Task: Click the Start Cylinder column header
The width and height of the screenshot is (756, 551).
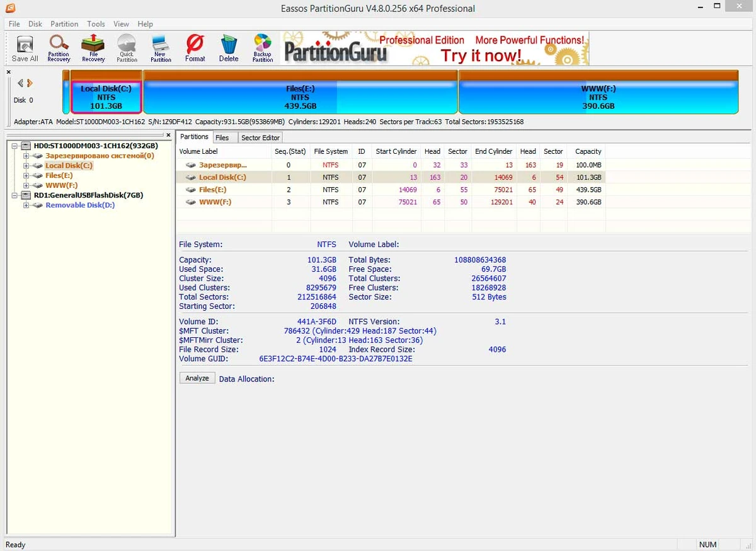Action: 396,151
